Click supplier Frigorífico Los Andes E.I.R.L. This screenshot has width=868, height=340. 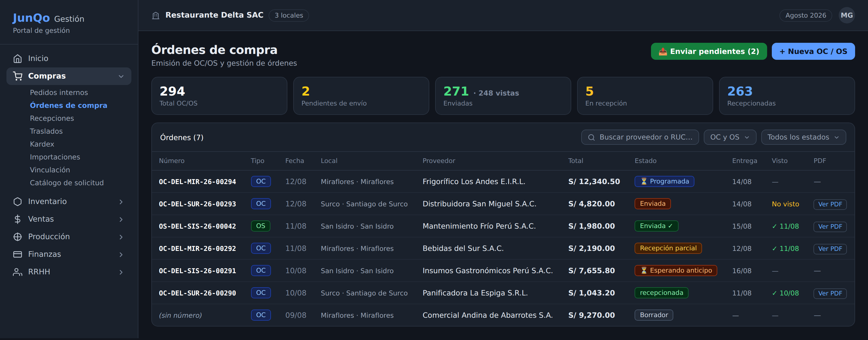(474, 182)
